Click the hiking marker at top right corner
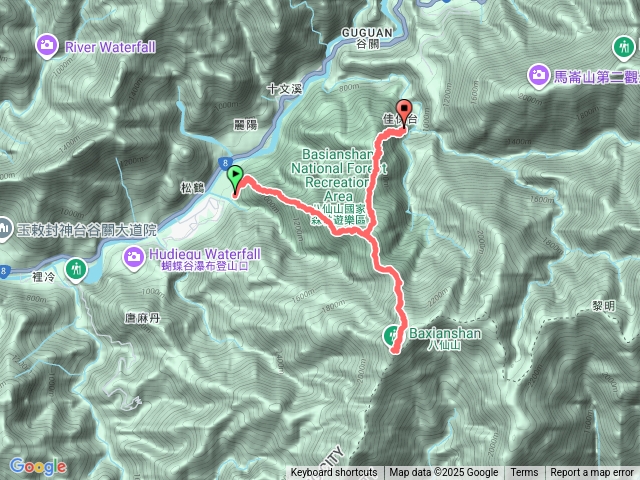Image resolution: width=640 pixels, height=480 pixels. pos(624,48)
